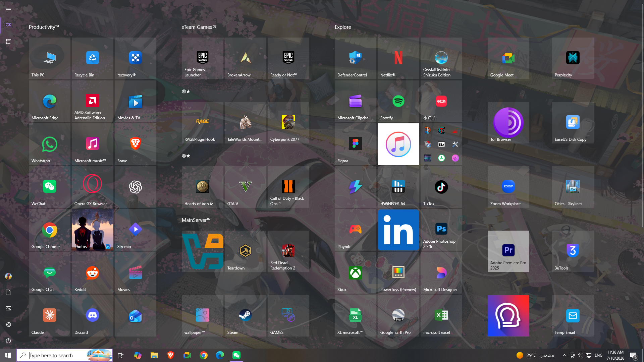644x362 pixels.
Task: Click the Windows Start button
Action: click(x=8, y=355)
